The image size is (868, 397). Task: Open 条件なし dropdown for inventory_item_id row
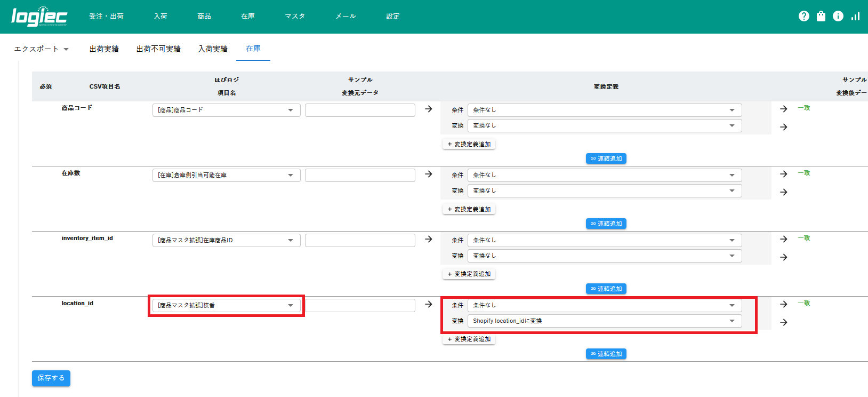(604, 240)
